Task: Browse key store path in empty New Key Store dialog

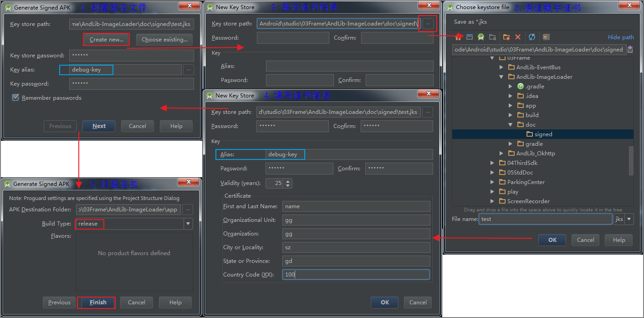Action: (x=428, y=24)
